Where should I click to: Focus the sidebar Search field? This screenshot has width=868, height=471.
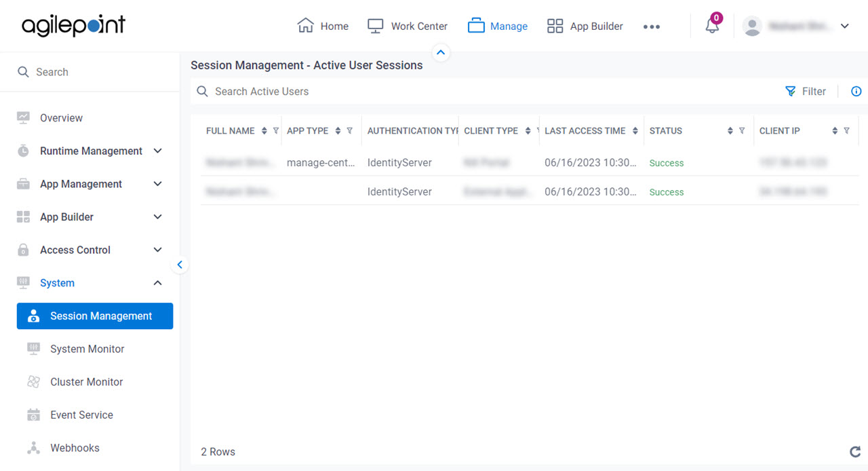tap(90, 72)
